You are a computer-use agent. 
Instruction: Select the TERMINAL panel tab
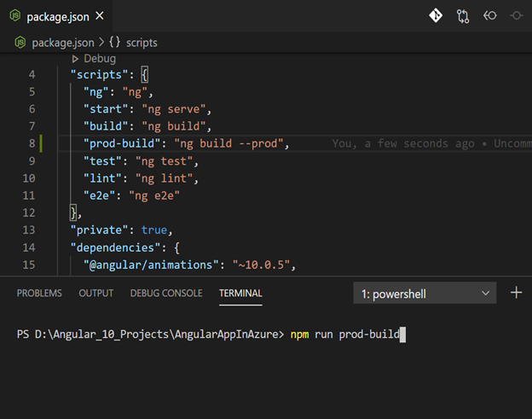click(x=240, y=293)
